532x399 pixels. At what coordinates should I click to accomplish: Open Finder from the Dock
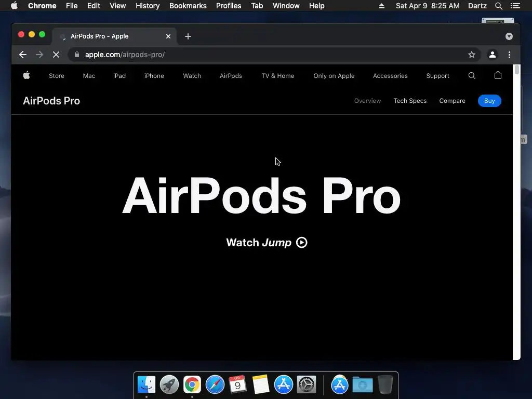pos(147,384)
